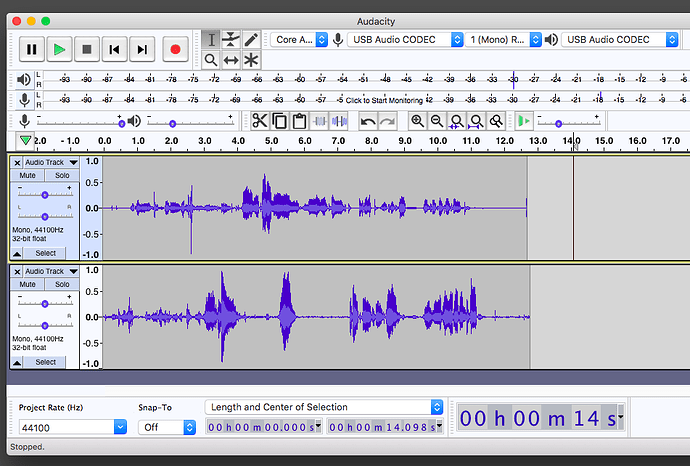The image size is (690, 466).
Task: Stop playback with the Stop button
Action: (x=87, y=49)
